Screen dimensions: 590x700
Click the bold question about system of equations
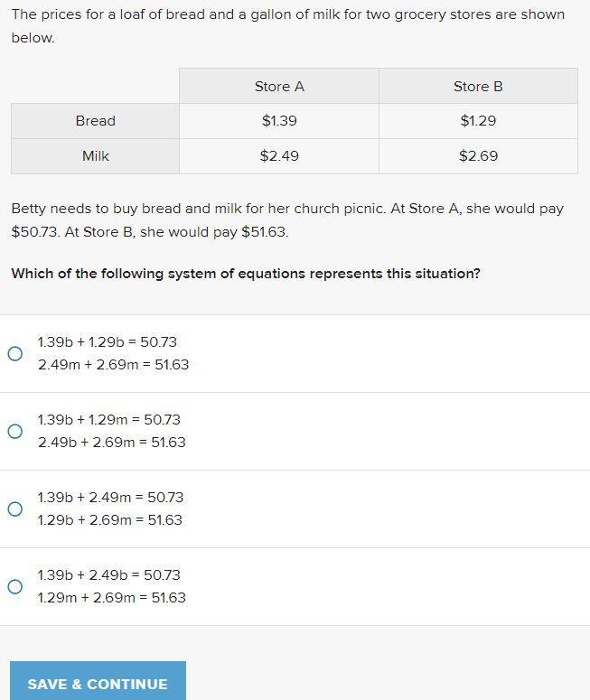point(246,274)
